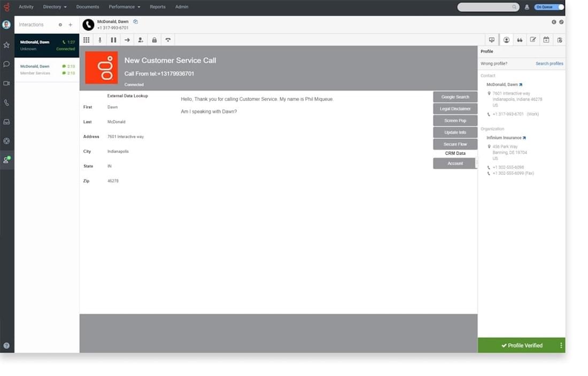The height and width of the screenshot is (376, 588).
Task: Click the Search profiles link
Action: (549, 63)
